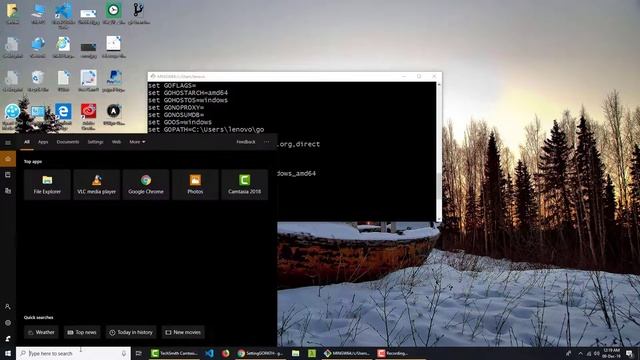Open the Action Center notification icon
This screenshot has width=640, height=360.
coord(629,353)
